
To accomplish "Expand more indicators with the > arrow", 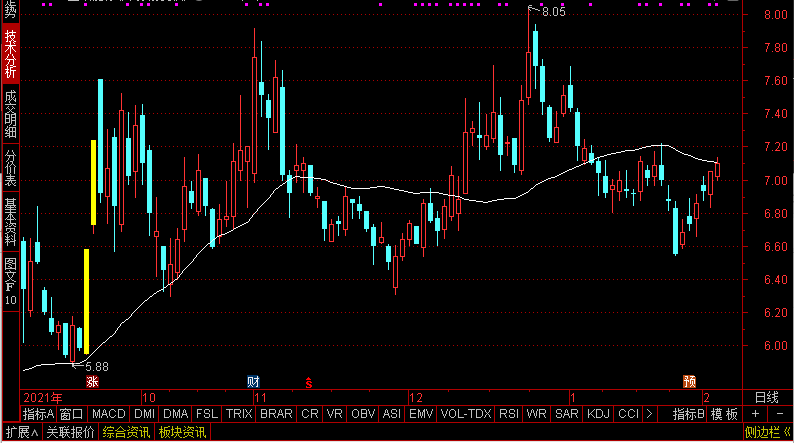I will (650, 414).
